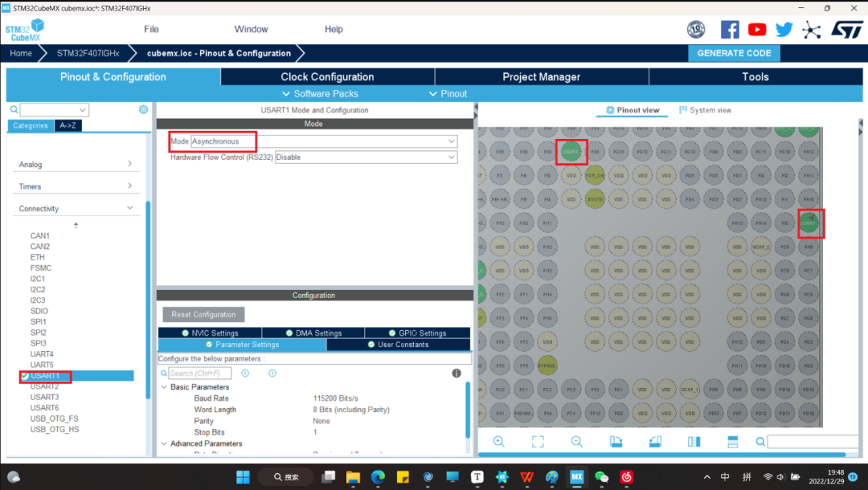Click the GENERATE CODE button

(x=734, y=53)
